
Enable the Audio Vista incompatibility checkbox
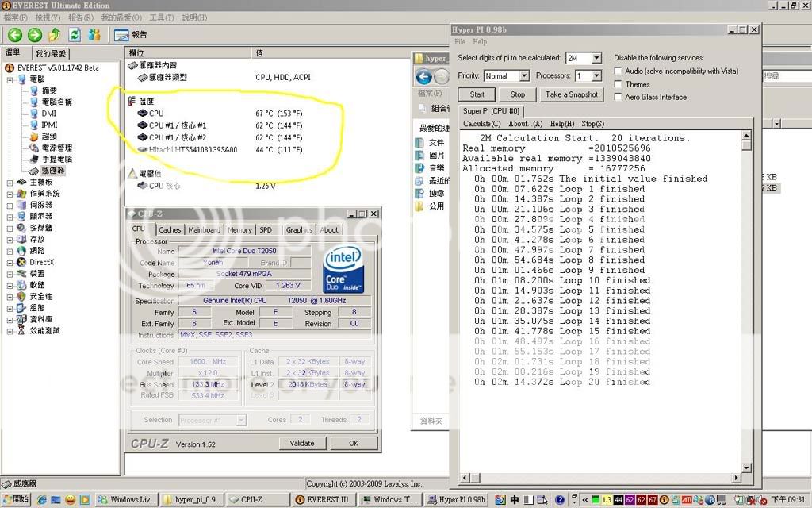[618, 71]
